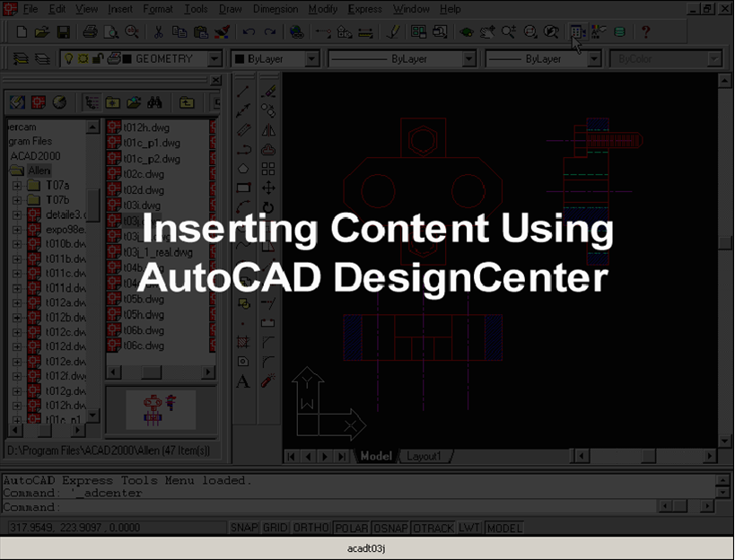The image size is (735, 560).
Task: Click the Save icon in toolbar
Action: 64,32
